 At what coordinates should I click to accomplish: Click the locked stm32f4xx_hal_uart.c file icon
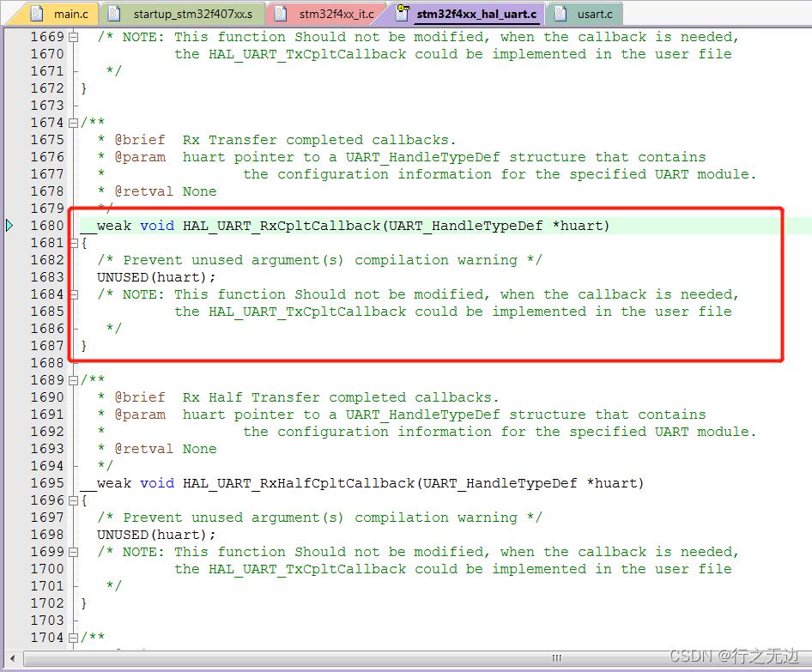pos(403,12)
